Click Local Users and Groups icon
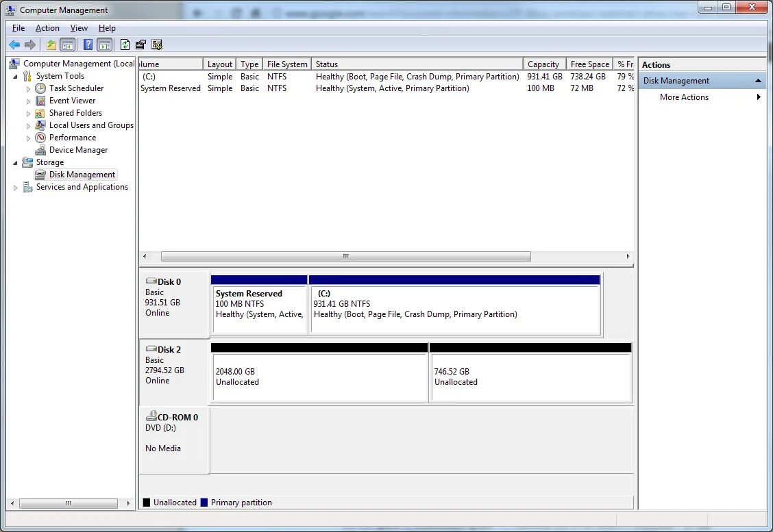The width and height of the screenshot is (773, 532). (x=40, y=125)
